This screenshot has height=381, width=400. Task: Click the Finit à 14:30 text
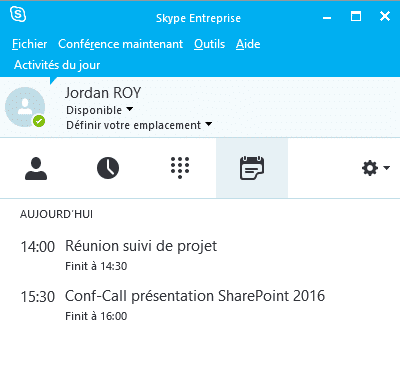click(x=96, y=266)
